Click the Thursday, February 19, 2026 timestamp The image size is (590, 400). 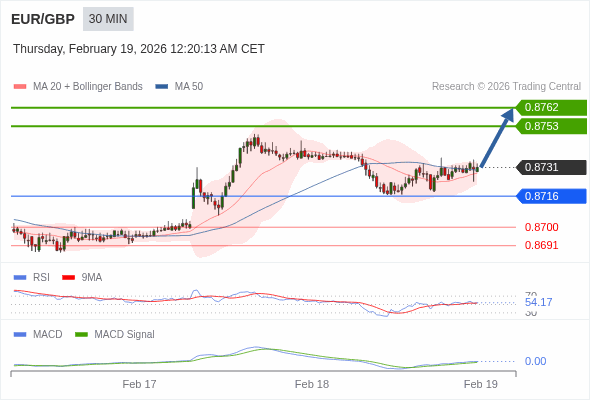pyautogui.click(x=139, y=49)
